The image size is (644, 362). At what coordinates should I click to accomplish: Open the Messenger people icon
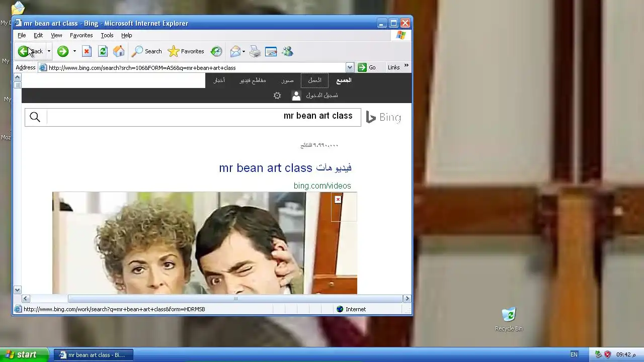click(287, 51)
